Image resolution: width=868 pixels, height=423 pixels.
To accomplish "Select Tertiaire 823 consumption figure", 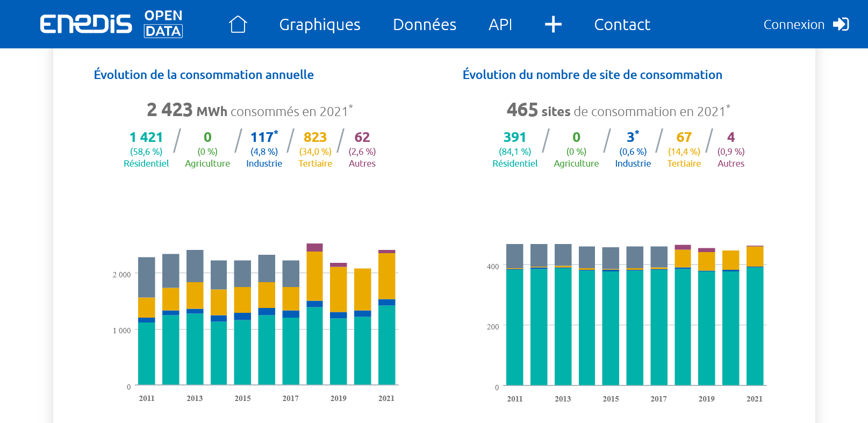I will [315, 138].
